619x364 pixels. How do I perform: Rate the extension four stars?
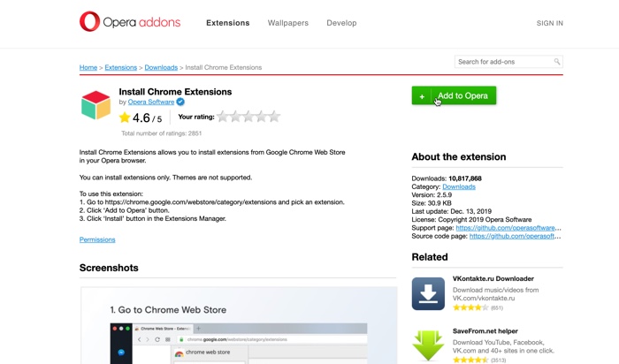click(262, 117)
